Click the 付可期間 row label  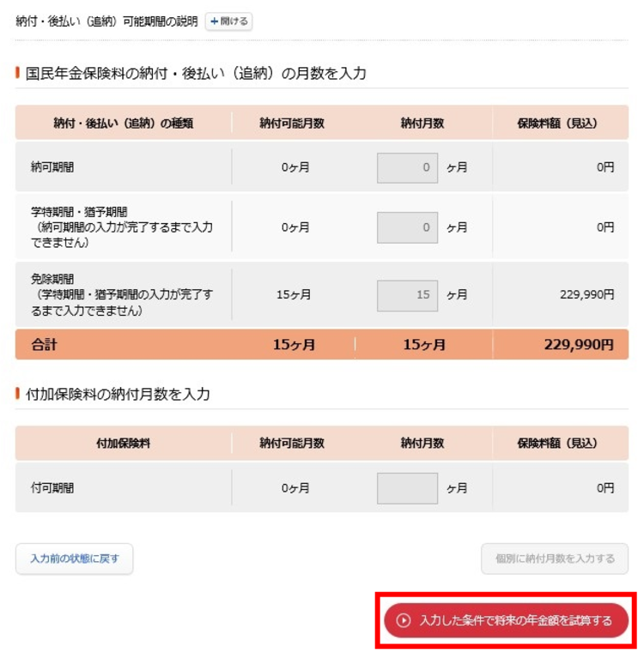click(52, 488)
